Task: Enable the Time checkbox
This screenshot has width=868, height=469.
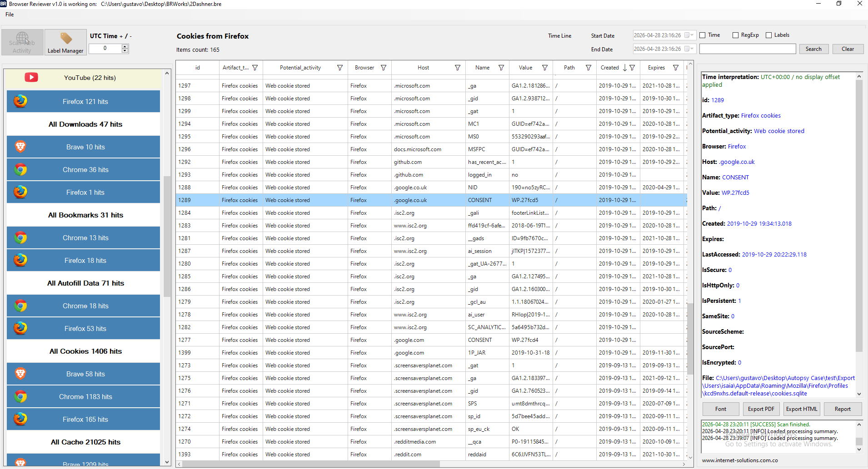Action: [x=703, y=35]
